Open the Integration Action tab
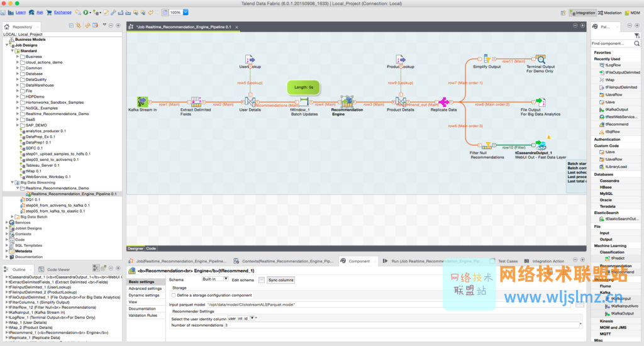This screenshot has height=346, width=644. pyautogui.click(x=545, y=261)
